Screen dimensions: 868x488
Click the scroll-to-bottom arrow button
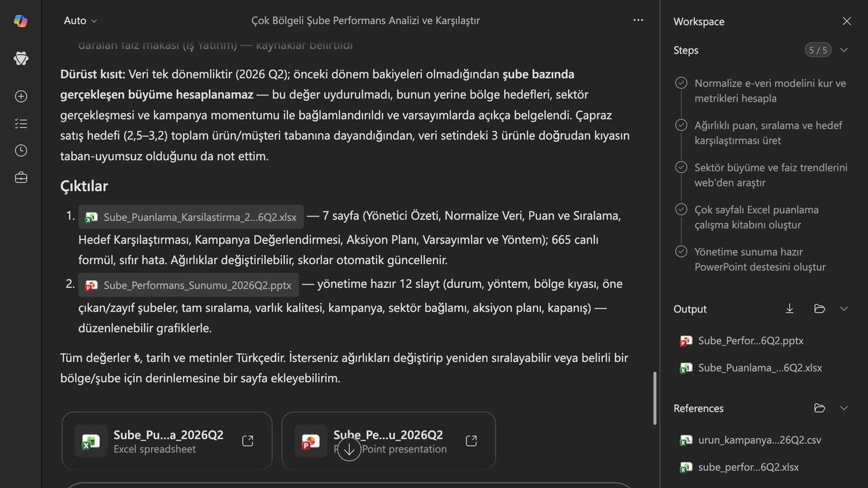click(x=349, y=449)
